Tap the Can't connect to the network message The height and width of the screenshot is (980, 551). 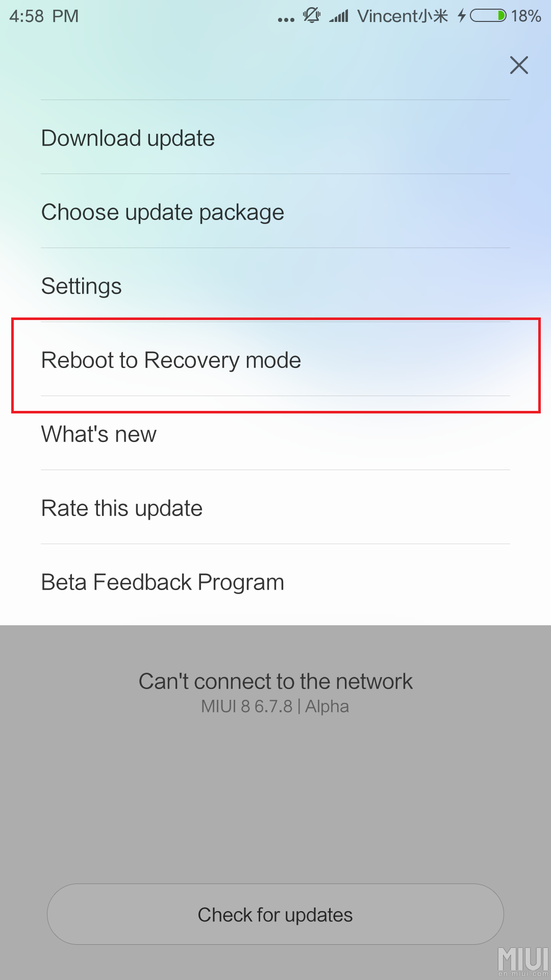(x=275, y=681)
